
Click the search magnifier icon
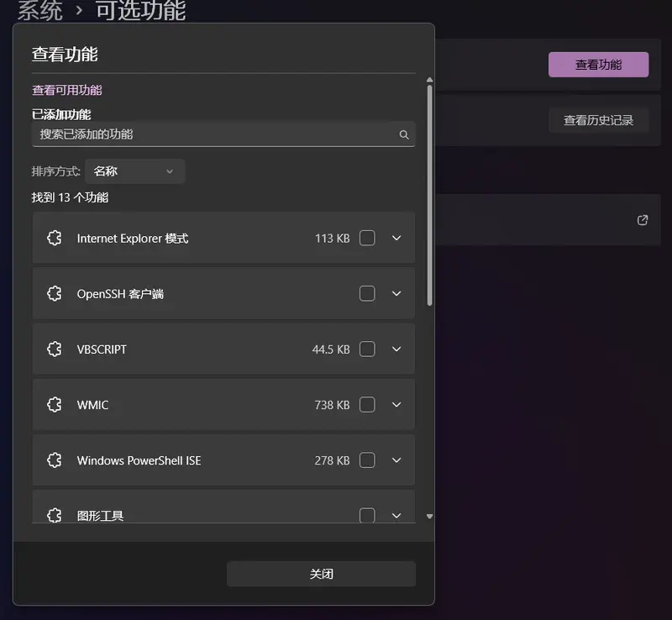click(404, 134)
